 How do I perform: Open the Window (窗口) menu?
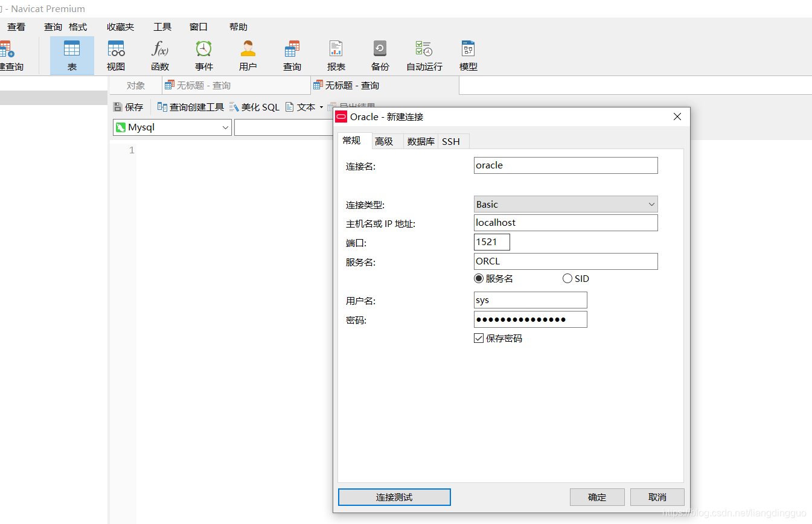click(x=199, y=27)
